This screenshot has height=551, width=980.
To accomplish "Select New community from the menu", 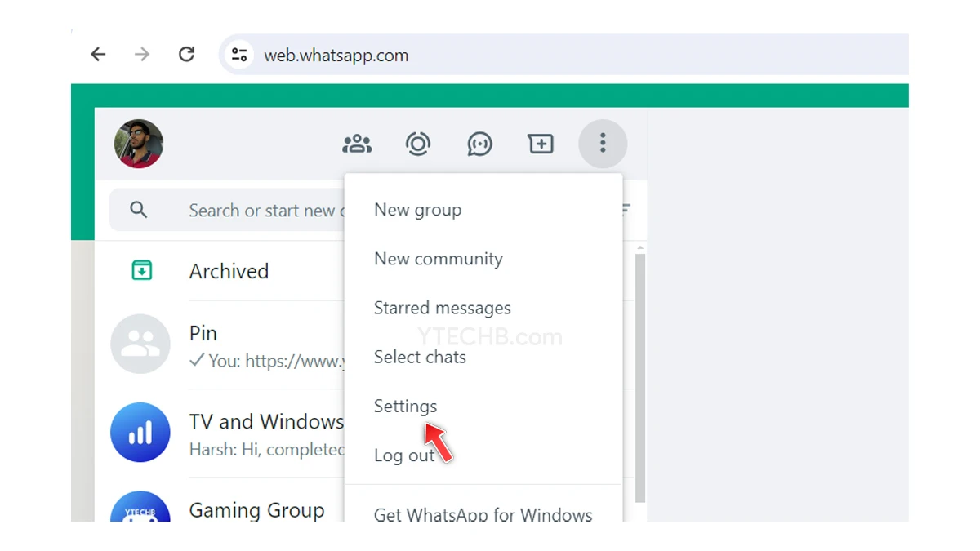I will (x=483, y=259).
